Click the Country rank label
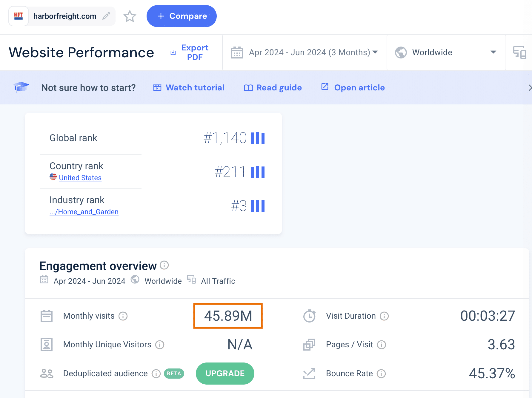The image size is (532, 398). 76,166
